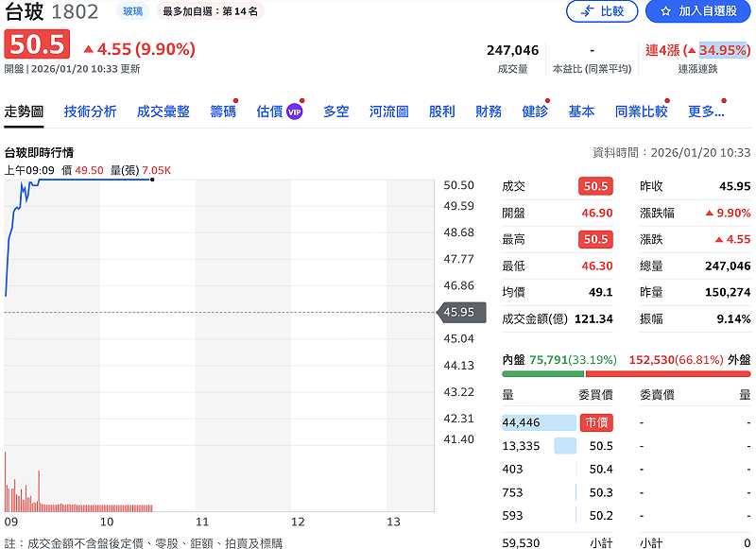This screenshot has width=756, height=549.
Task: Click the red dot badge on 健診 tab
Action: click(548, 101)
